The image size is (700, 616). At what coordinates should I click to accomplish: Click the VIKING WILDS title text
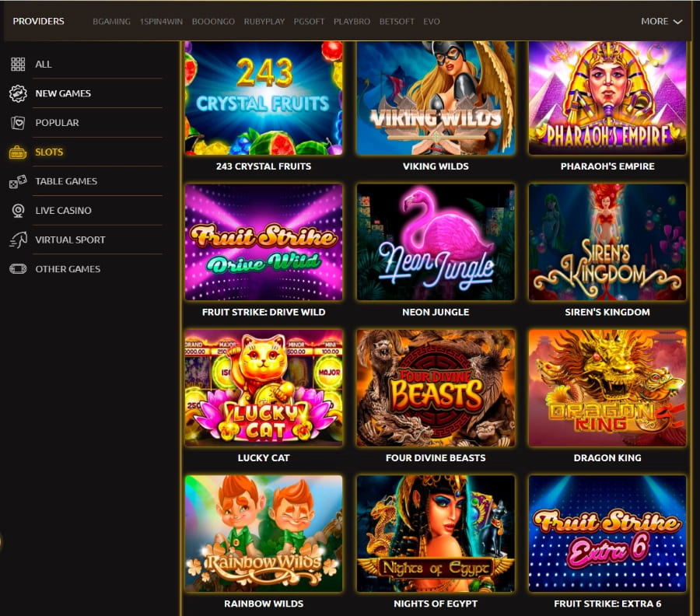[436, 166]
